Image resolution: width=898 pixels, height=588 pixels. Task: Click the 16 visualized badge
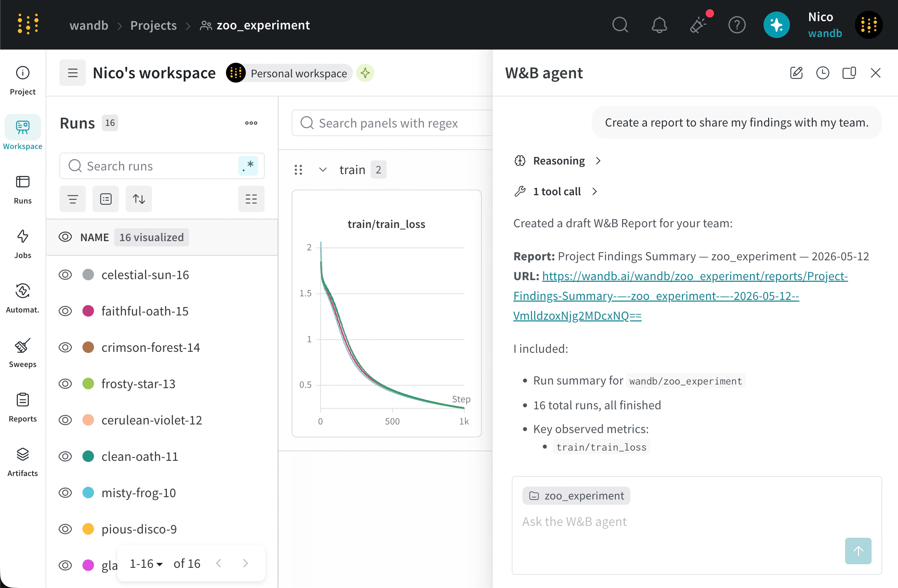152,237
